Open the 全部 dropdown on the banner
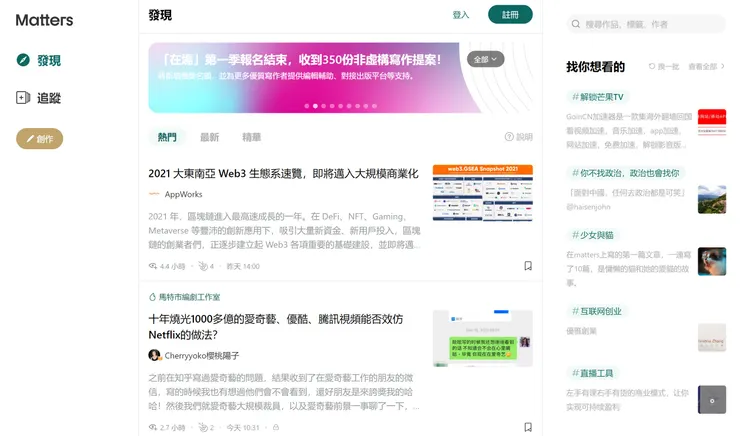The width and height of the screenshot is (740, 436). click(486, 59)
